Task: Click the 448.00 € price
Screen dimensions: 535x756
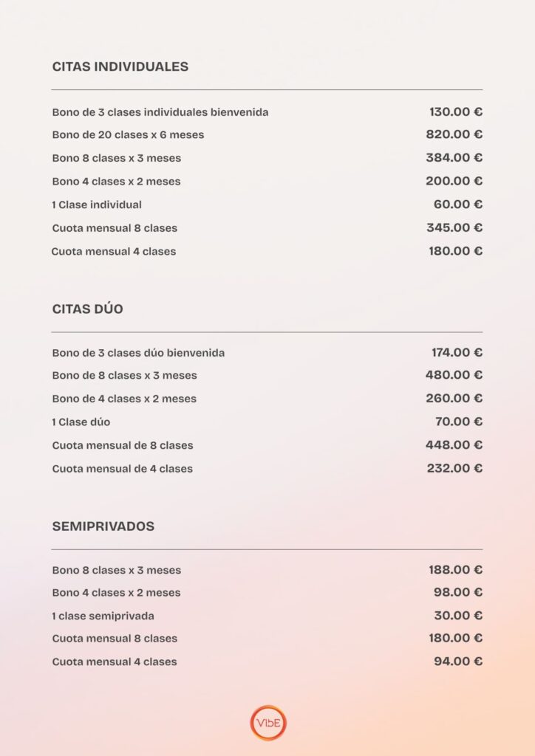Action: coord(454,444)
